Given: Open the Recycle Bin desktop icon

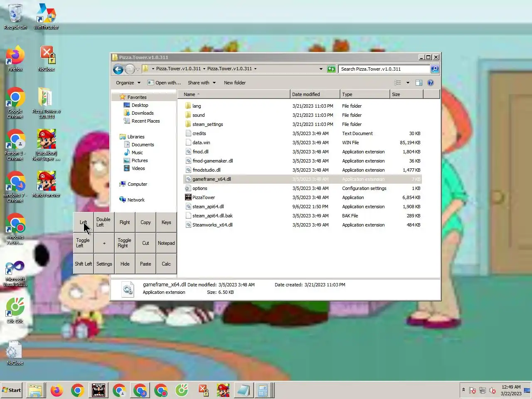Looking at the screenshot, I should click(15, 17).
